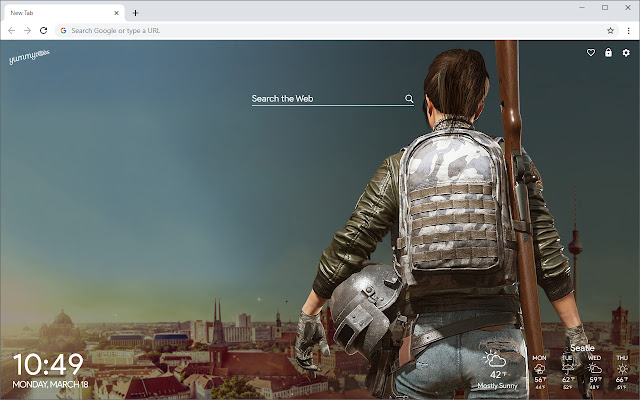Click the 42° current temperature

click(x=498, y=374)
